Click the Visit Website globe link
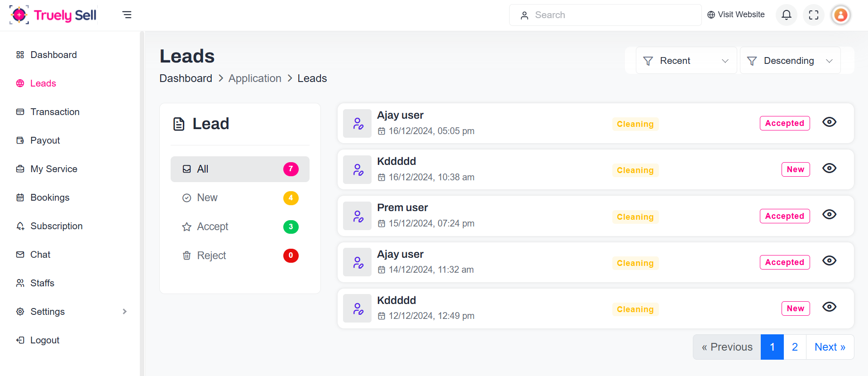 736,15
